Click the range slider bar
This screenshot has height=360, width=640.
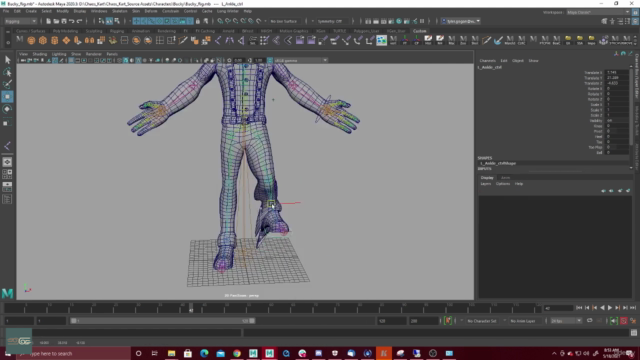click(162, 321)
